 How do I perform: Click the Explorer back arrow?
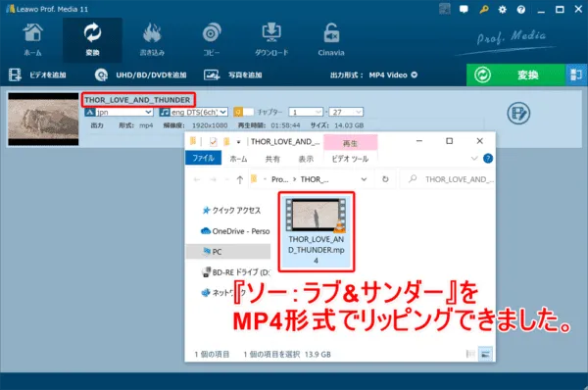point(197,179)
